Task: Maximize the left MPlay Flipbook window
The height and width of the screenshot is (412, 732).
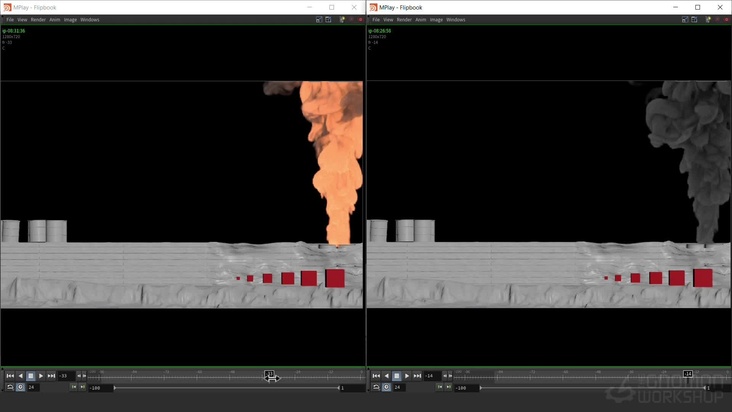Action: (x=331, y=7)
